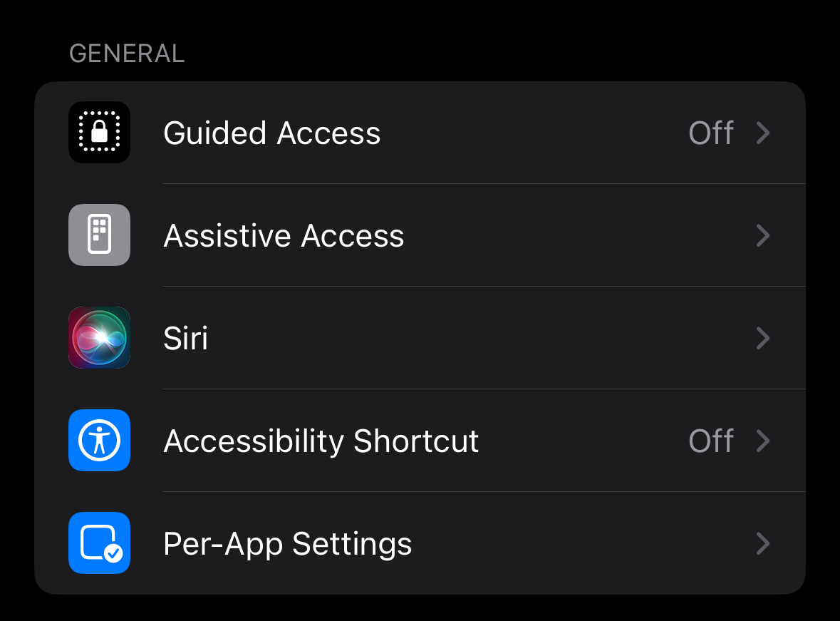Expand Guided Access via its chevron
This screenshot has height=621, width=840.
[763, 133]
